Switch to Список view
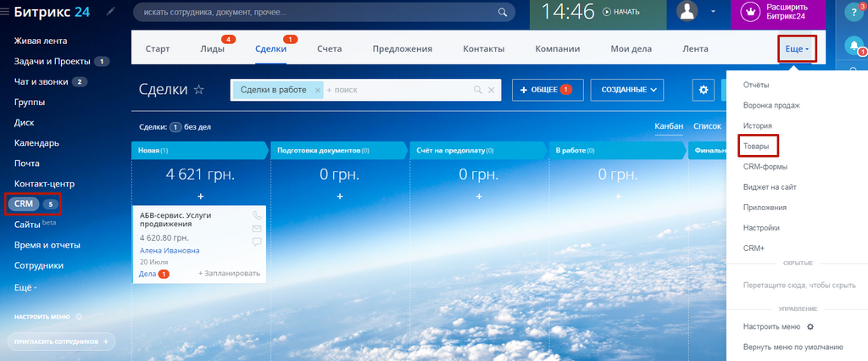This screenshot has width=868, height=361. click(x=707, y=127)
